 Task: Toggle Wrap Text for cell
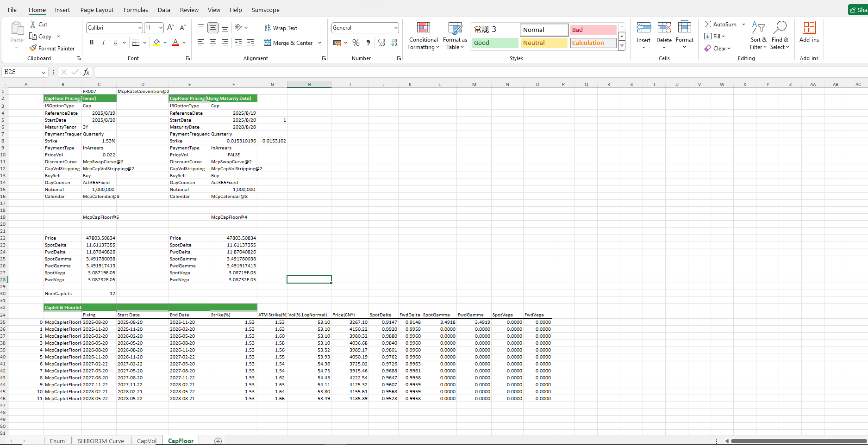point(281,28)
